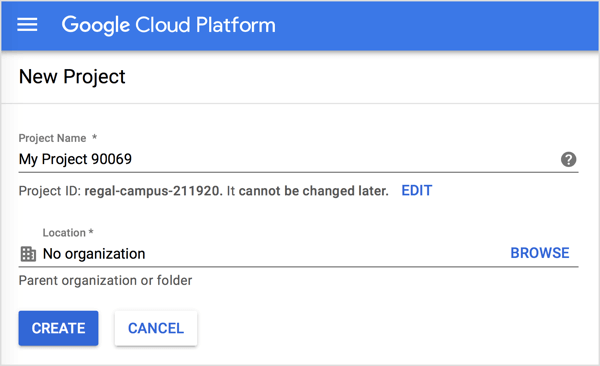Image resolution: width=600 pixels, height=366 pixels.
Task: Click the 'Location *' field label
Action: point(68,233)
